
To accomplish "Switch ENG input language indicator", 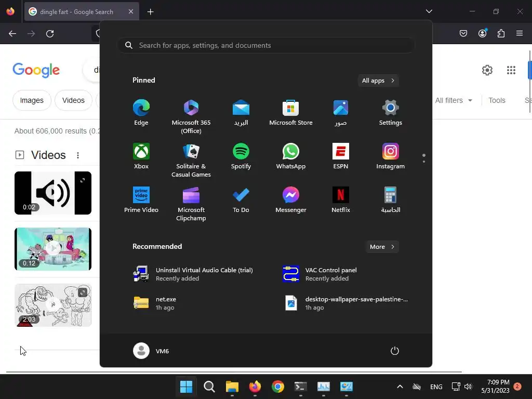I will tap(436, 387).
